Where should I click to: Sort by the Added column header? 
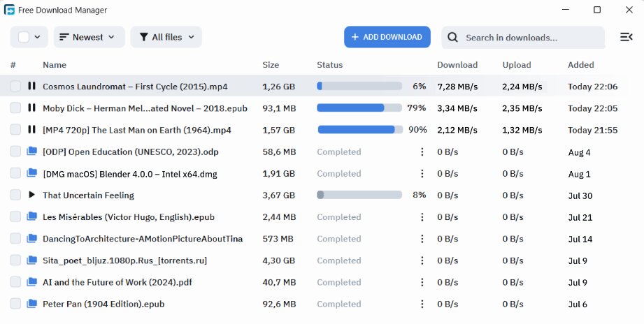pos(580,65)
